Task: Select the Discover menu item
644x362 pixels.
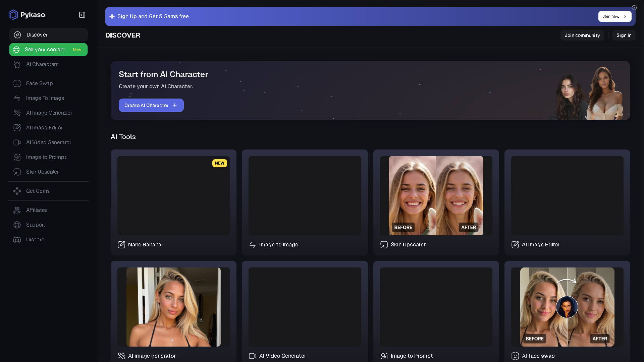Action: [37, 35]
